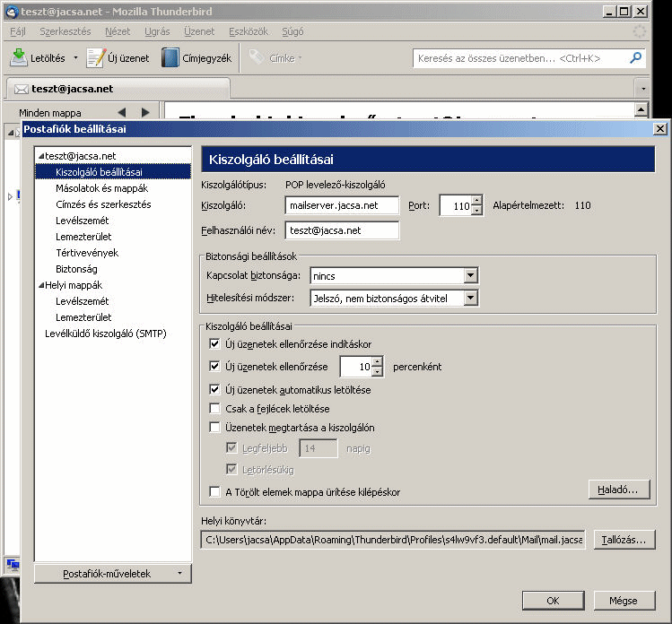The image size is (672, 624).
Task: Open the Üzenet menu
Action: coord(199,31)
